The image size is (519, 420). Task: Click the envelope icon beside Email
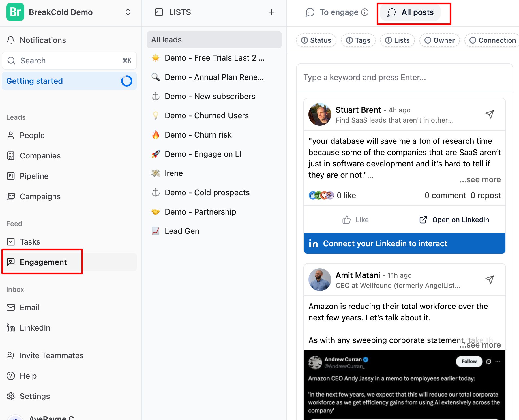click(x=11, y=307)
